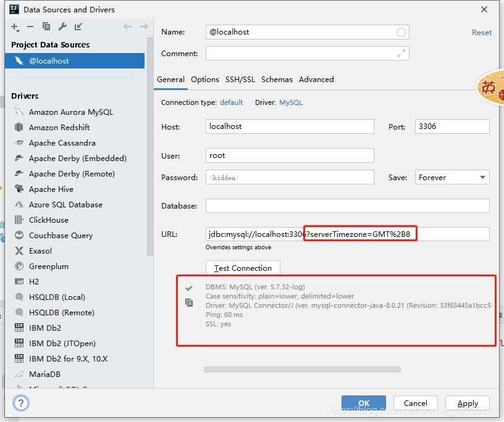Select Couchbase Query driver
The image size is (504, 422).
click(61, 236)
